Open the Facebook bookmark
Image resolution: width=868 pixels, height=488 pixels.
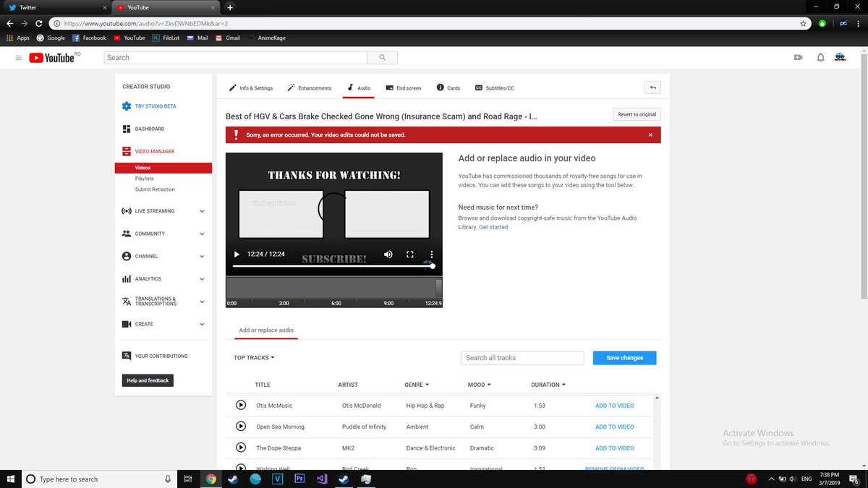(89, 38)
